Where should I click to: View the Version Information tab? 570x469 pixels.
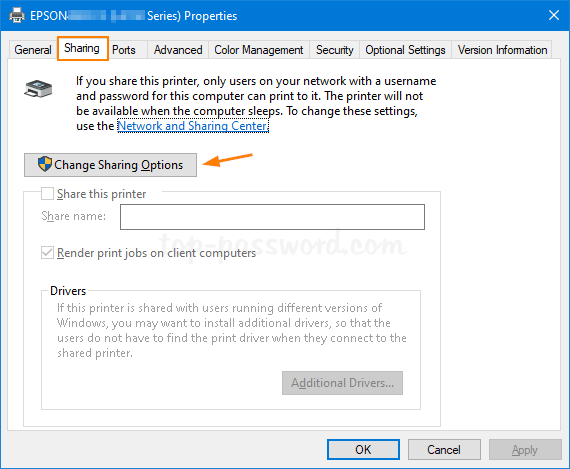[x=502, y=50]
